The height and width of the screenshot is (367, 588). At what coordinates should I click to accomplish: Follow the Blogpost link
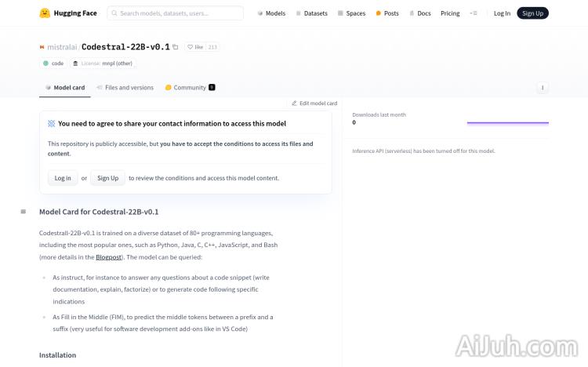[x=109, y=257]
